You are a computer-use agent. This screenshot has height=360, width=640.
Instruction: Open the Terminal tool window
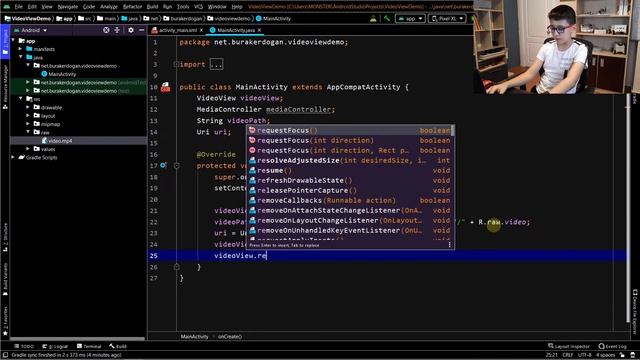tap(89, 346)
